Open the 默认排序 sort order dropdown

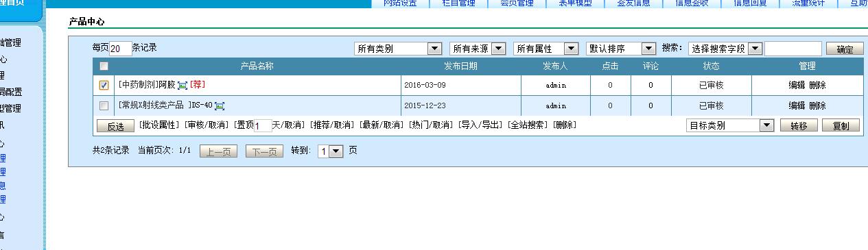[x=621, y=49]
